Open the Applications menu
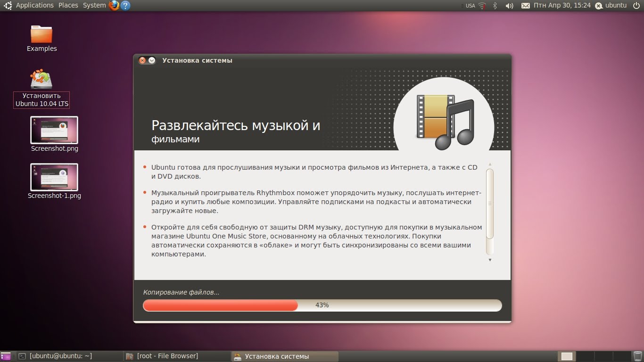644x362 pixels. (35, 5)
